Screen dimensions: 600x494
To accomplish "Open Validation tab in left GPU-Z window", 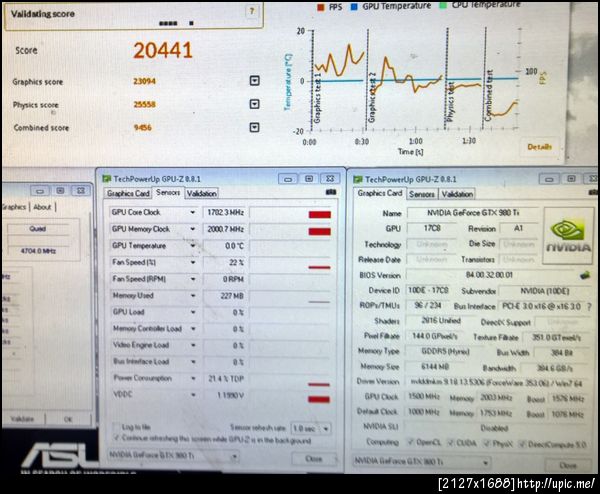I will pos(202,194).
